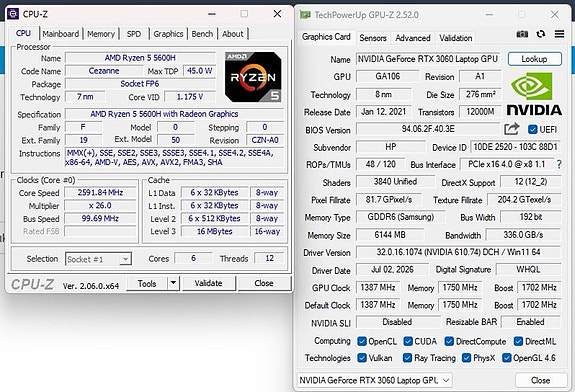Toggle the CUDA checkbox
Screen dimensions: 575x392
(408, 341)
